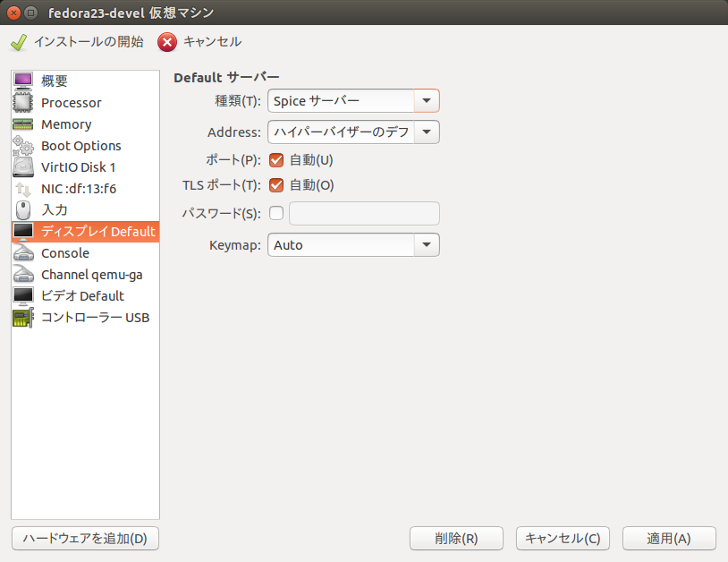This screenshot has height=562, width=728.
Task: Select the VirtIO Disk 1 drive icon
Action: pyautogui.click(x=22, y=167)
